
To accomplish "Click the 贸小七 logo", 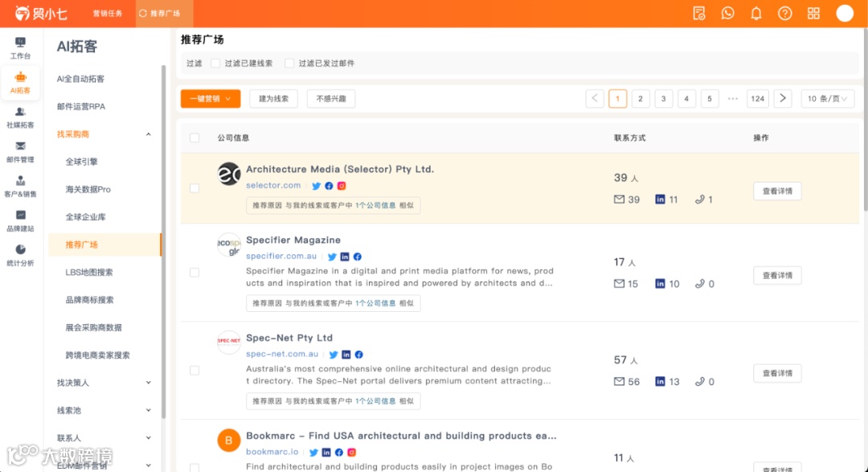I will tap(41, 14).
